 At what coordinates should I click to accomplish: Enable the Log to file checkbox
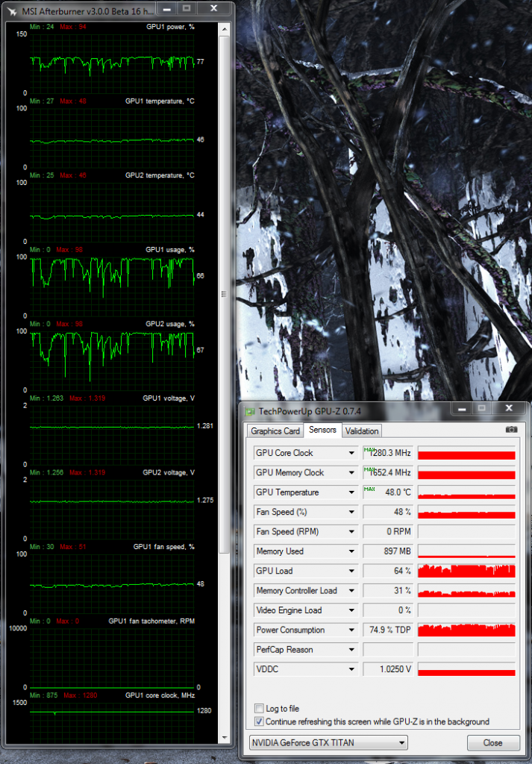click(x=260, y=709)
